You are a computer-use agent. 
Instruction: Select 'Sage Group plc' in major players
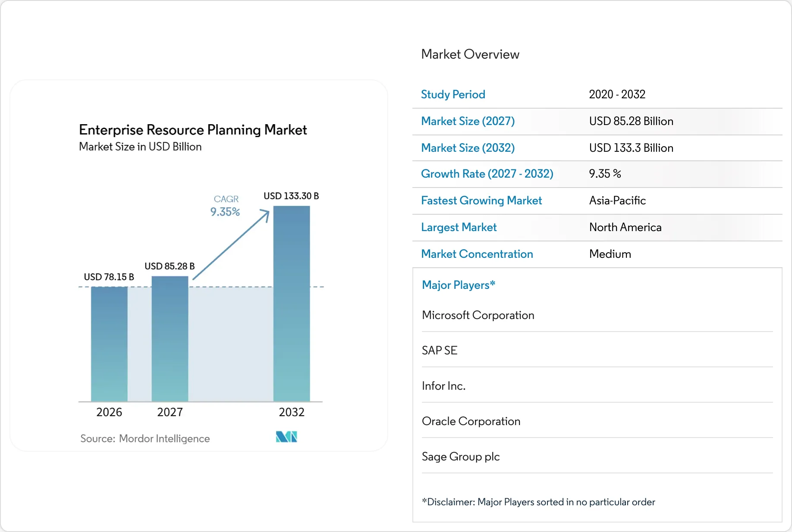pyautogui.click(x=461, y=457)
